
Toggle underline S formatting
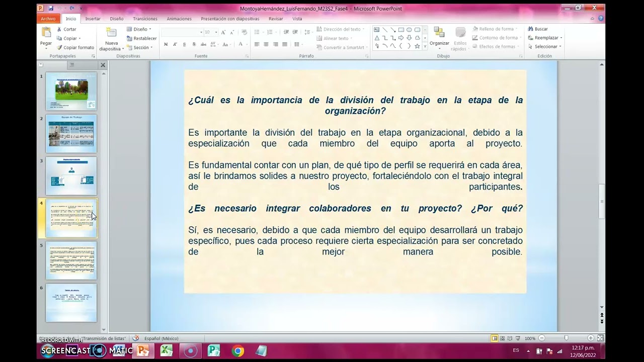tap(185, 44)
